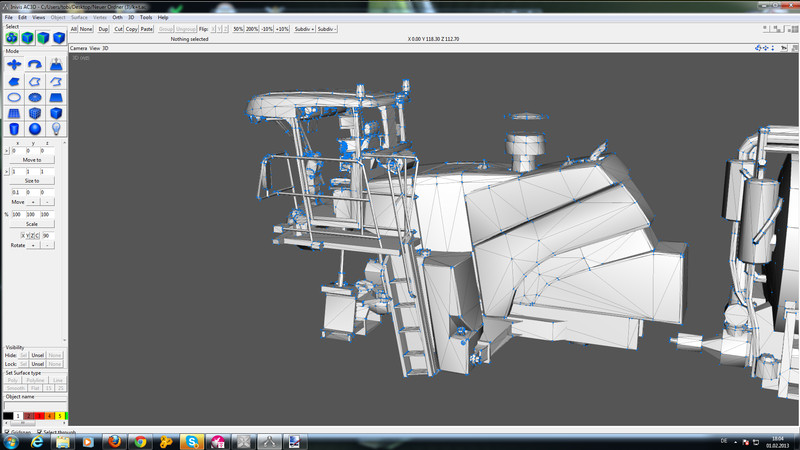Viewport: 800px width, 450px height.
Task: Open the Help menu
Action: [x=163, y=17]
